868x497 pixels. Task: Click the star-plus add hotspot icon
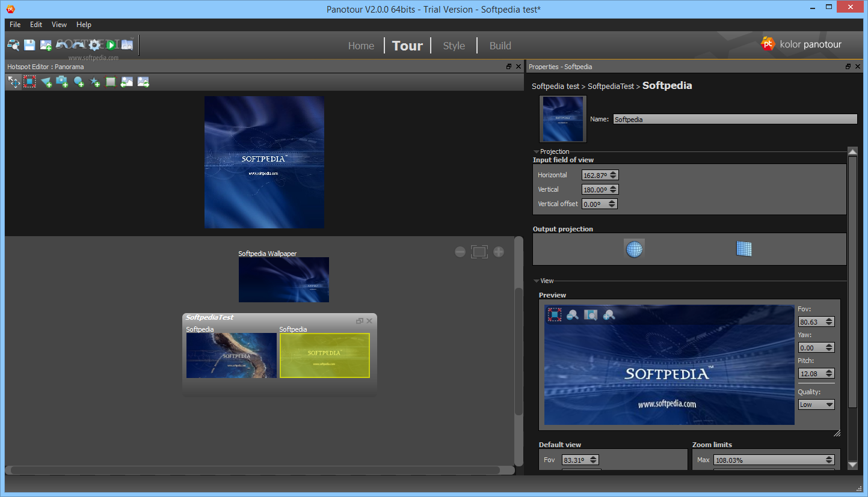tap(94, 82)
